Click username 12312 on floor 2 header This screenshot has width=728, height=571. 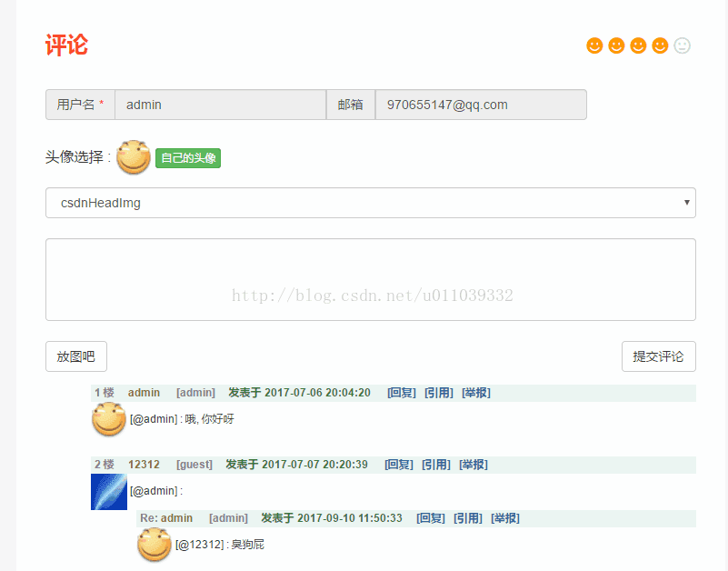coord(144,465)
